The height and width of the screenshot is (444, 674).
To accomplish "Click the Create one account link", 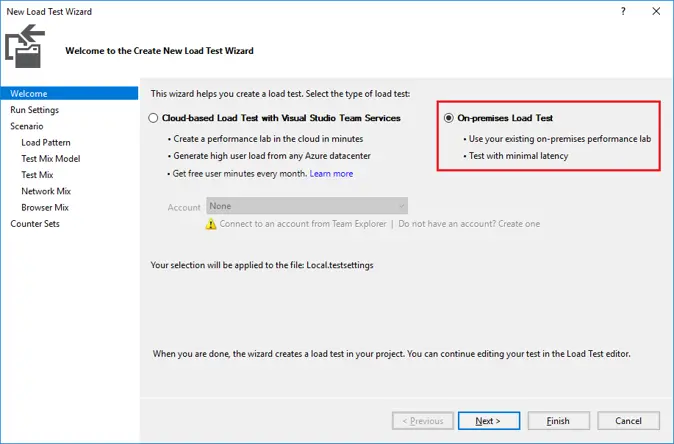I will (x=517, y=224).
